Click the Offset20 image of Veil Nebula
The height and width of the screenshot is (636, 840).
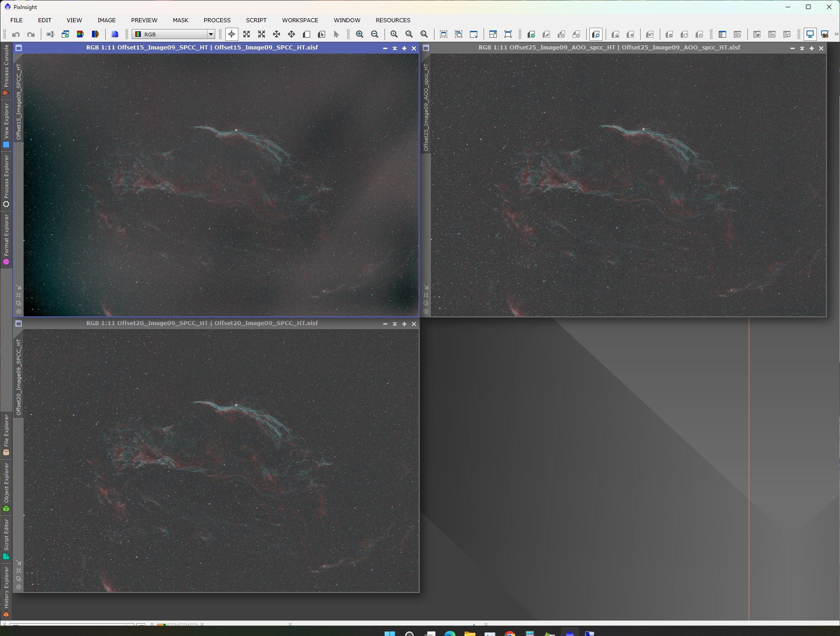point(221,460)
